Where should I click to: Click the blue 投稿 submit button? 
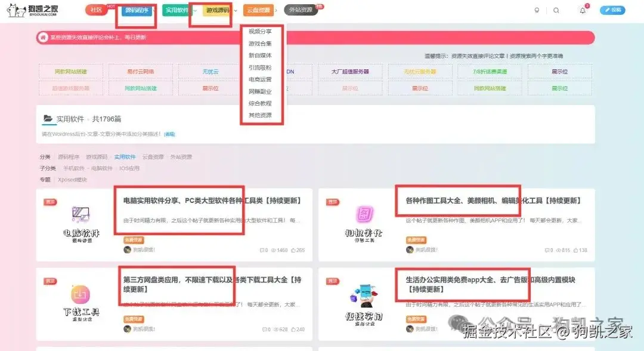coord(612,10)
